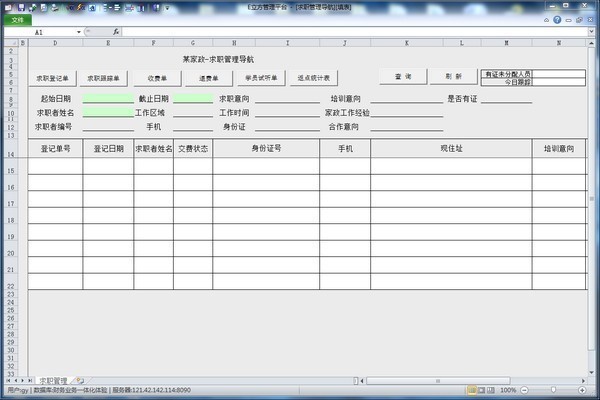Click the 求职登记单 button
The width and height of the screenshot is (600, 400).
(x=54, y=76)
